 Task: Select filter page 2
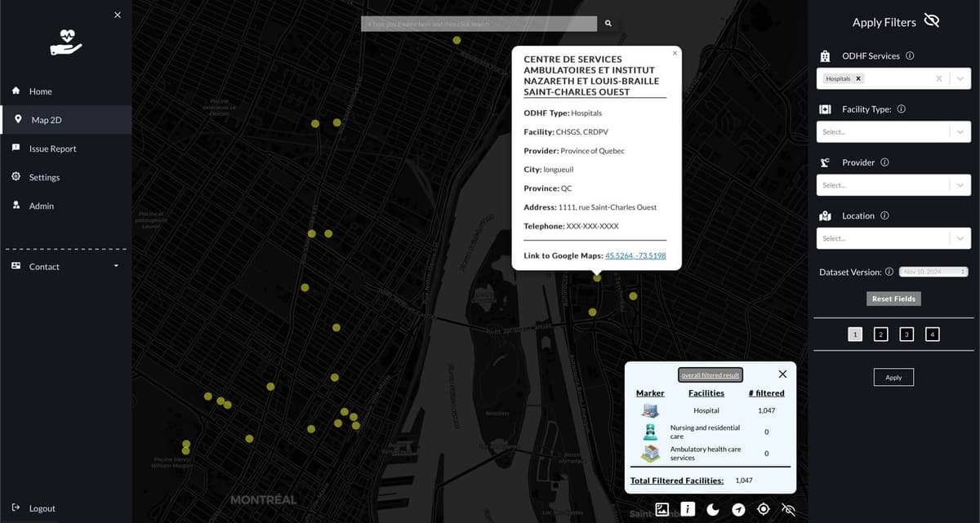[880, 334]
